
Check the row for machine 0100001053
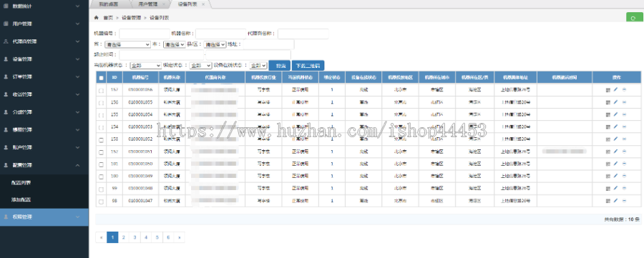tap(101, 127)
